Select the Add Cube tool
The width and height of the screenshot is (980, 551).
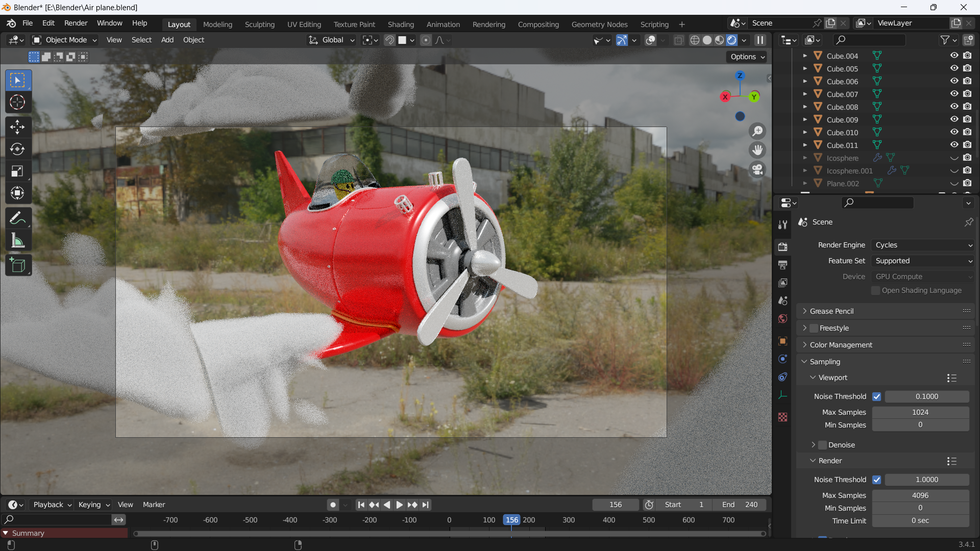18,266
